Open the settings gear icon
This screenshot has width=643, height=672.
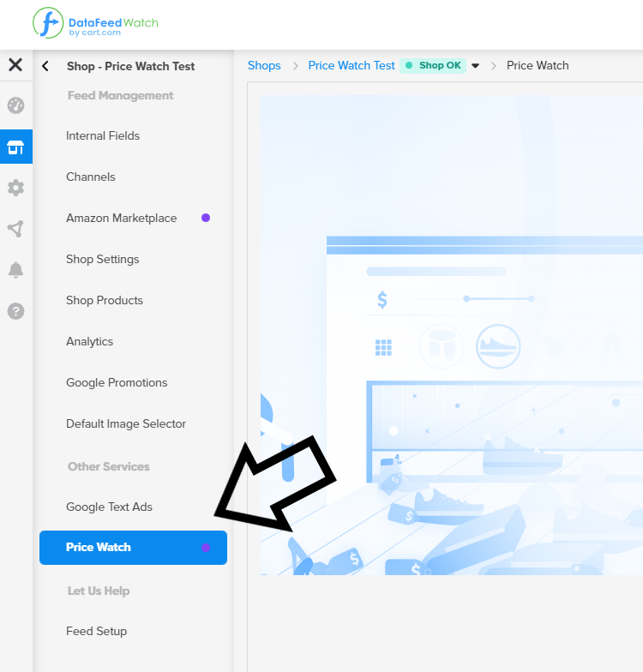15,188
